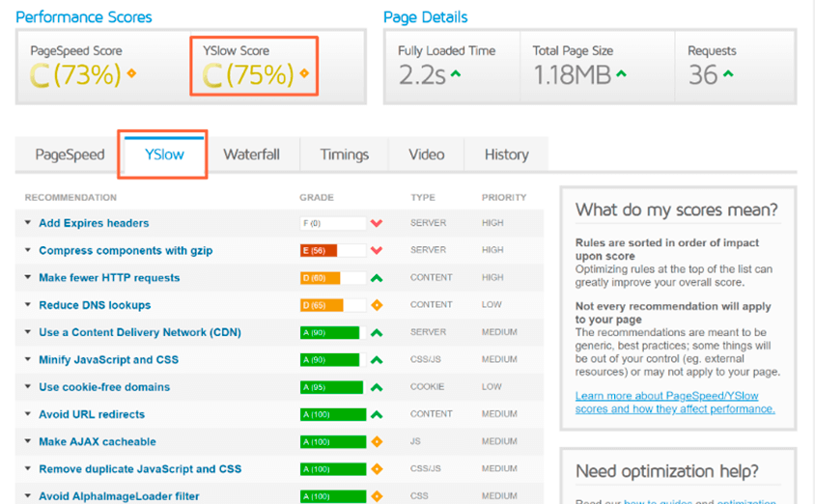Open Compress components with gzip link

tap(126, 250)
